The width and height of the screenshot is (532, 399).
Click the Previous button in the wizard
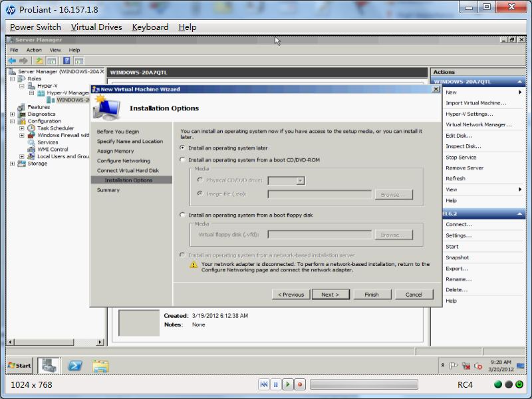tap(291, 295)
